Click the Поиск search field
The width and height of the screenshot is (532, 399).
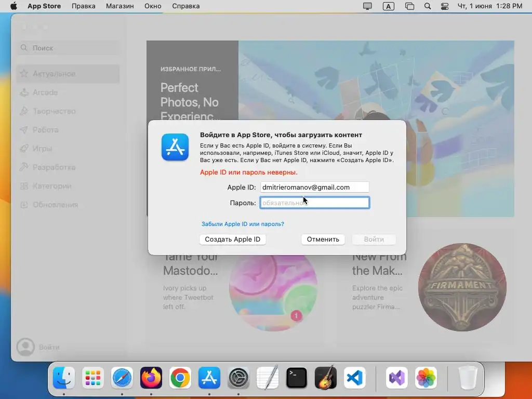[x=69, y=48]
